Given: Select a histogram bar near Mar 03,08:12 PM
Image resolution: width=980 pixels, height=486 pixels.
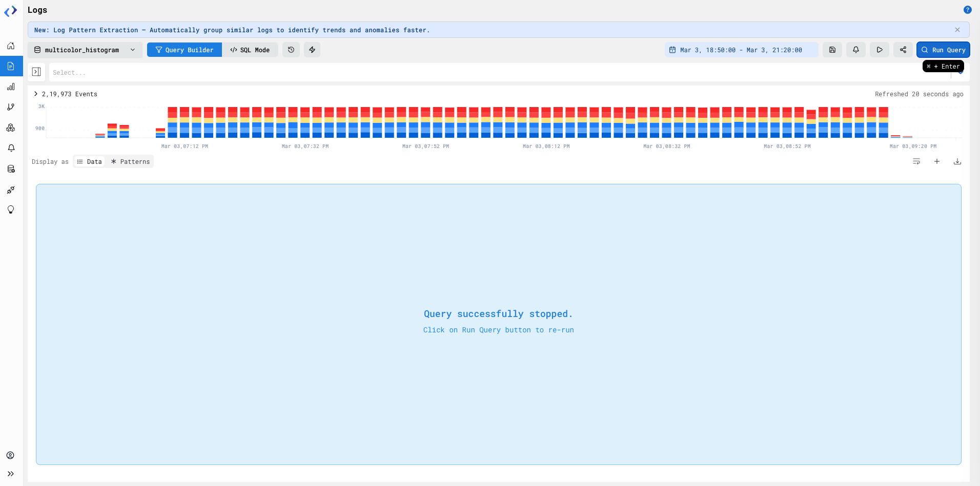Looking at the screenshot, I should (x=545, y=123).
